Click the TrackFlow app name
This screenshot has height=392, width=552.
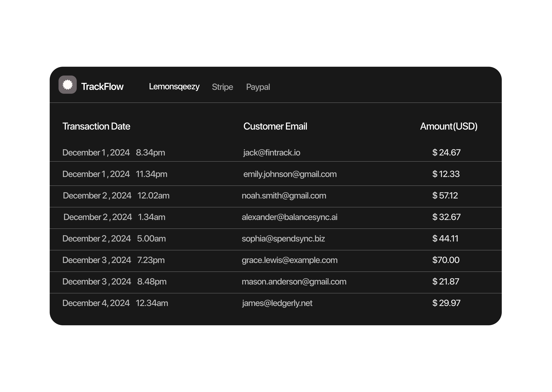point(103,87)
